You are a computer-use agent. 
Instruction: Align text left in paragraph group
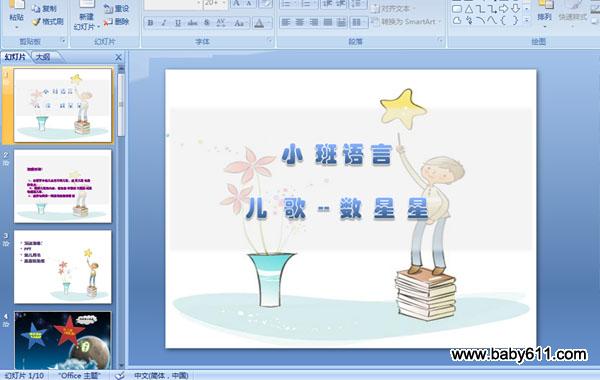285,23
